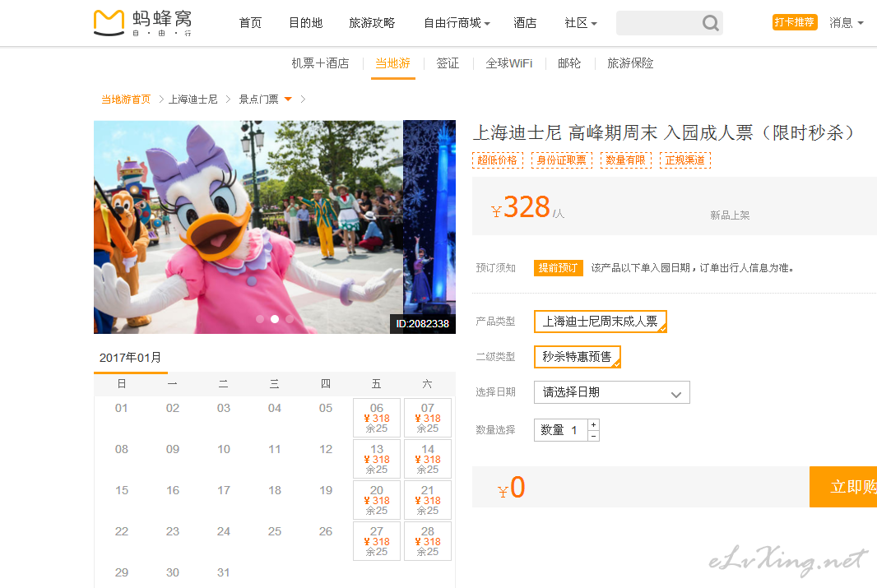Click the 身份证取票 tag

[562, 160]
